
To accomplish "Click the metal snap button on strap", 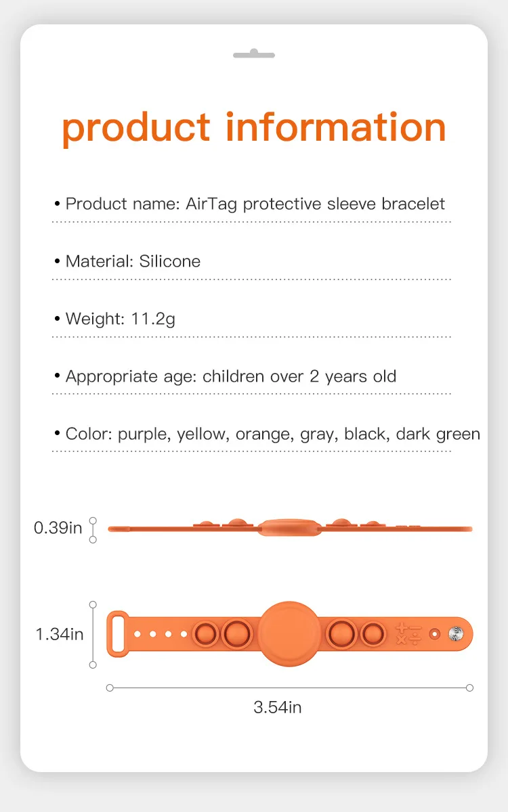I will coord(454,634).
